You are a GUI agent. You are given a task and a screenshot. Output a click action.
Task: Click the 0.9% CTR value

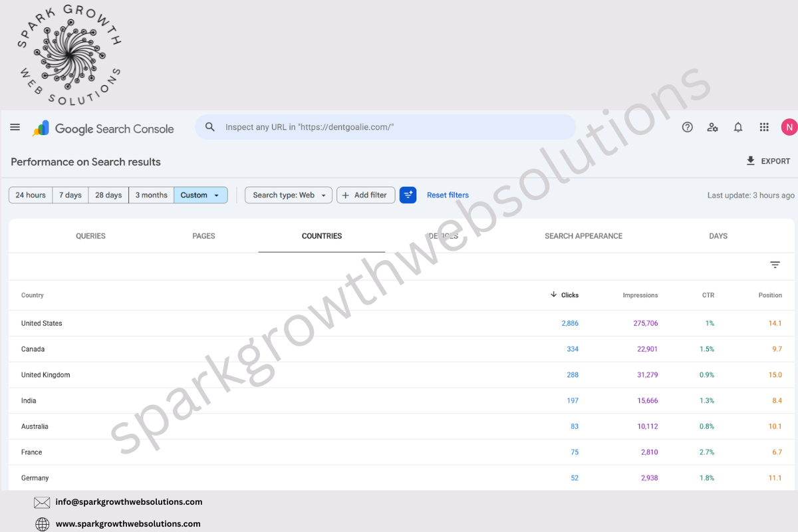coord(707,375)
